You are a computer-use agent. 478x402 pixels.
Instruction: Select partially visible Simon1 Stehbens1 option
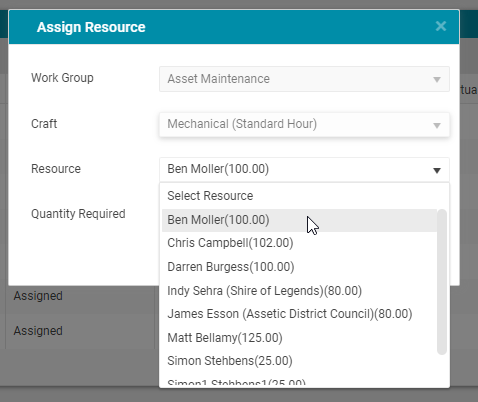[x=299, y=381]
